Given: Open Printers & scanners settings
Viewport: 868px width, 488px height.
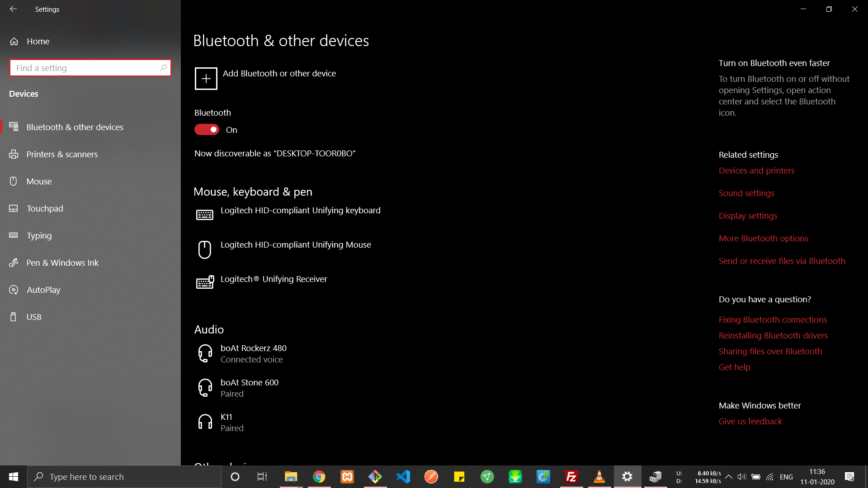Looking at the screenshot, I should coord(62,154).
